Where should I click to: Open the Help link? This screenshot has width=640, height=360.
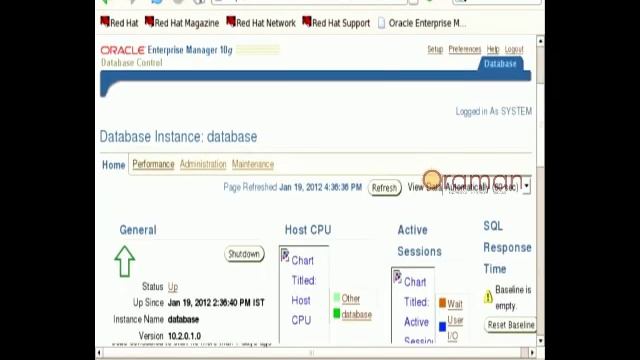(x=493, y=49)
